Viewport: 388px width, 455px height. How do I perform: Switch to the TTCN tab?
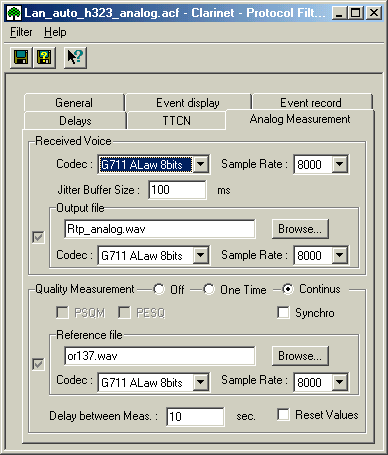176,121
